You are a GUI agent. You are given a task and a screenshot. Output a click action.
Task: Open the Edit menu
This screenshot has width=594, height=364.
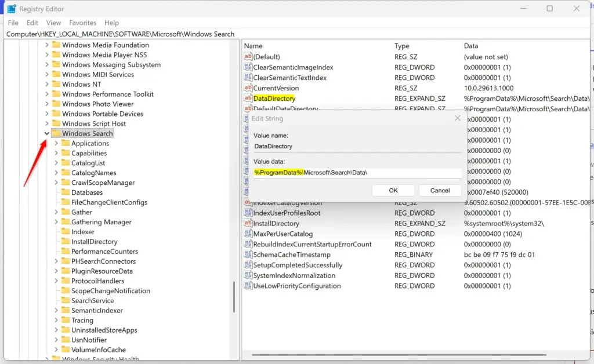[32, 23]
